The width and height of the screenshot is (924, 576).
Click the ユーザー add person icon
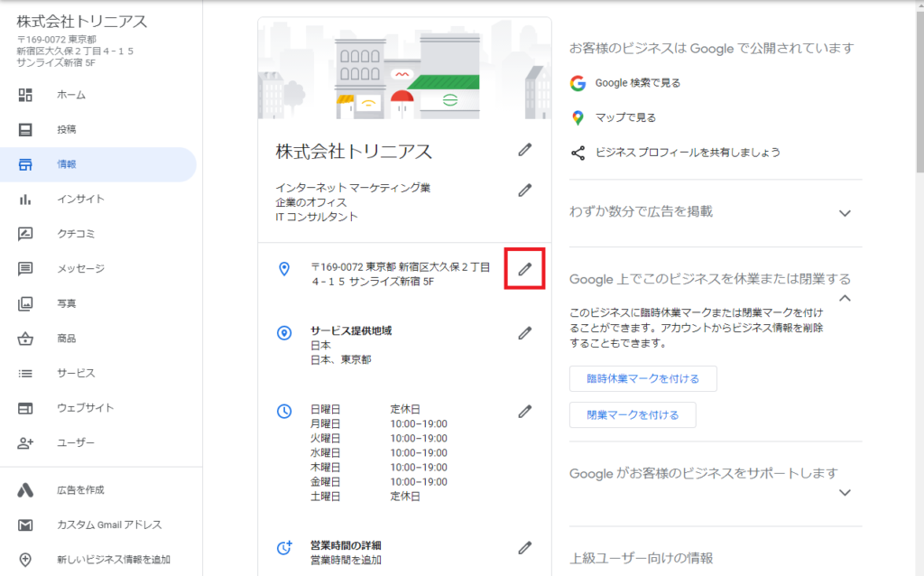24,442
